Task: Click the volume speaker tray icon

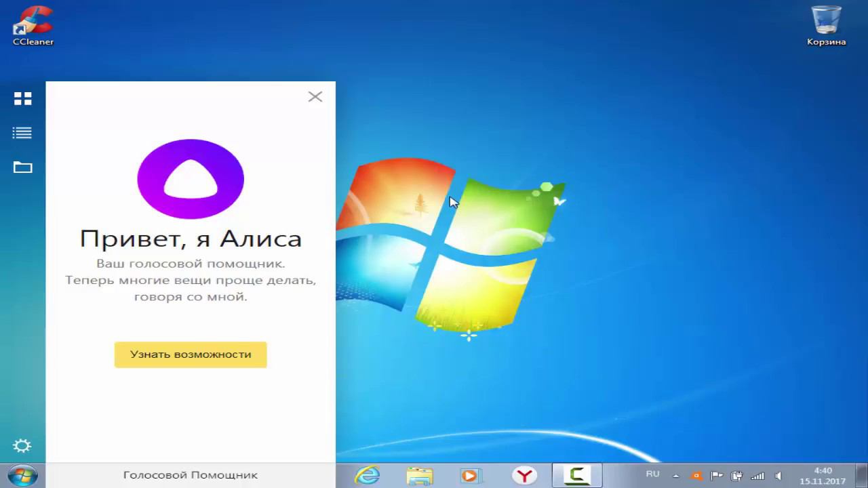Action: pos(778,476)
